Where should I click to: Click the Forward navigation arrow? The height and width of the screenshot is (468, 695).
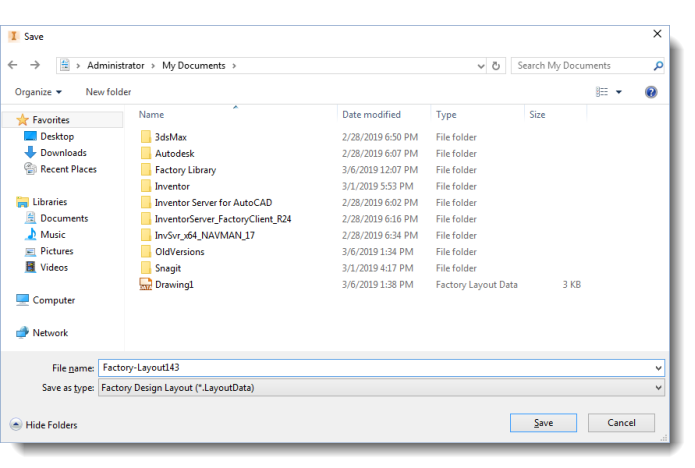click(35, 65)
